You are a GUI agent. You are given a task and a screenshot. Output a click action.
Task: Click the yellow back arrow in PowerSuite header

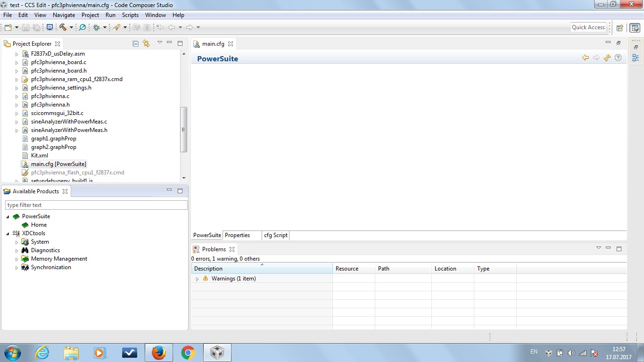pyautogui.click(x=586, y=58)
